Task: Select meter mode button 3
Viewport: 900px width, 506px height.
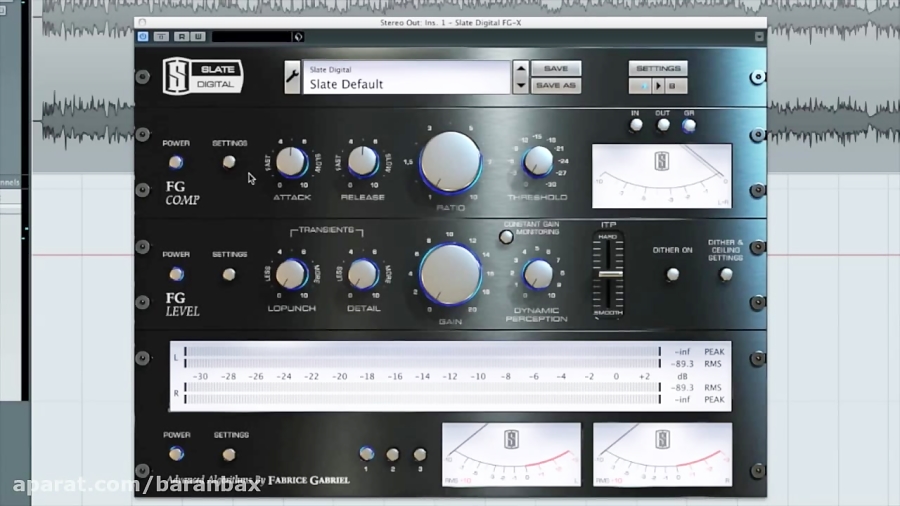Action: (420, 454)
